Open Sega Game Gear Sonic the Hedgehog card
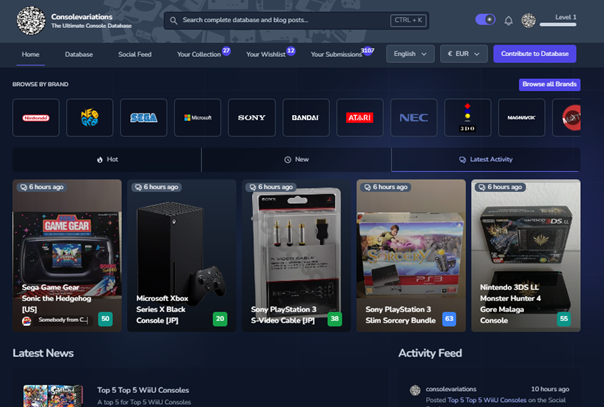Image resolution: width=604 pixels, height=408 pixels. point(67,255)
